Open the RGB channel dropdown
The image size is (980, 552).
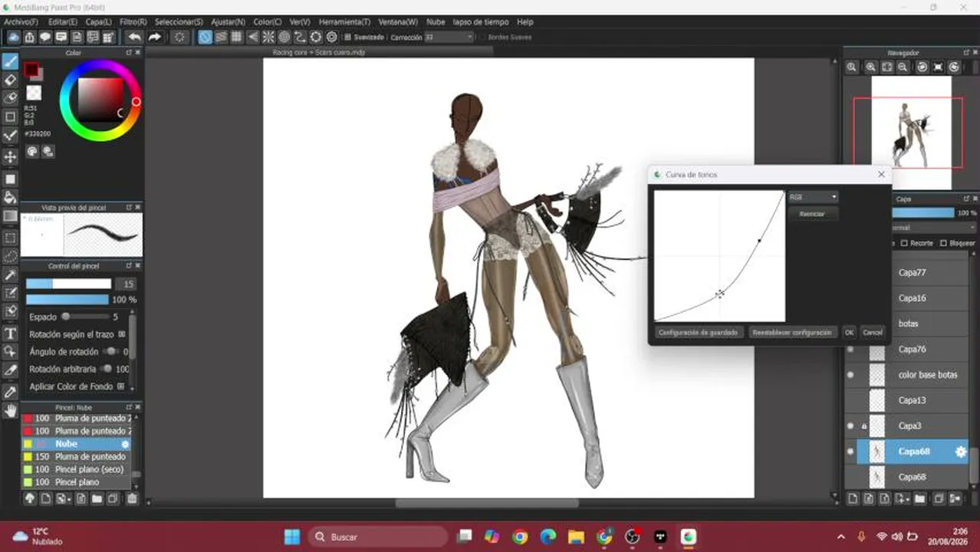[x=813, y=197]
